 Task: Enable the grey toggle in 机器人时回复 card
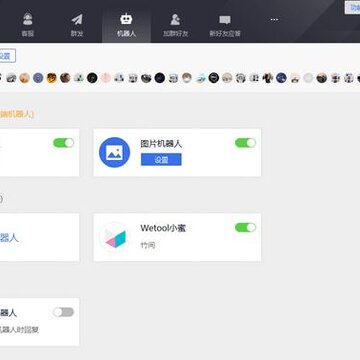[63, 312]
